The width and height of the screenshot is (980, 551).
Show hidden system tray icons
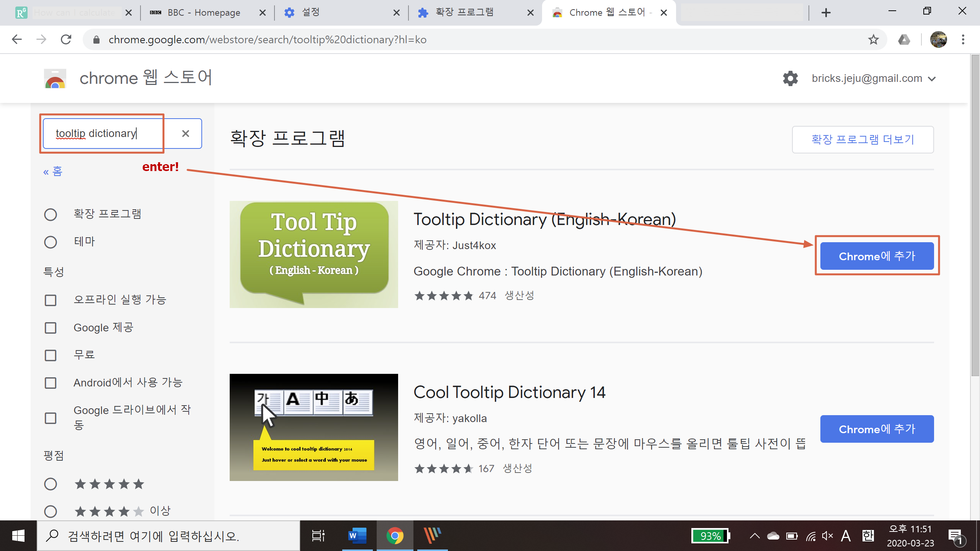tap(755, 536)
